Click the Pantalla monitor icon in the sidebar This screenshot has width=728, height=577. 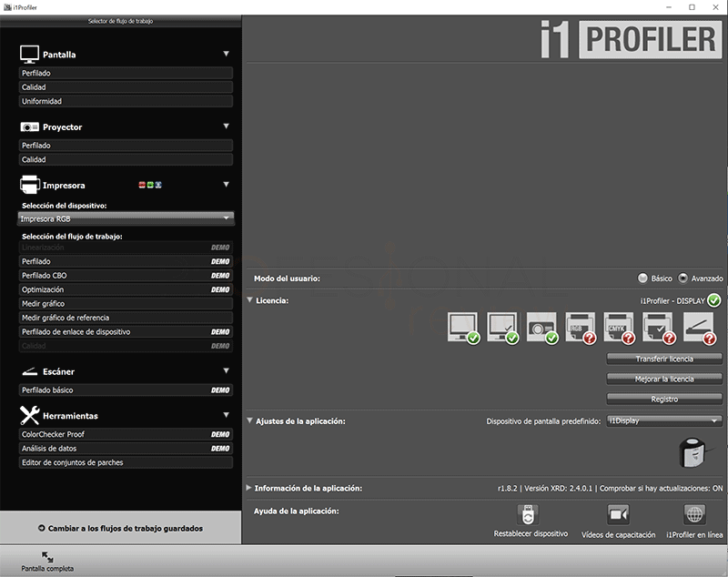coord(29,55)
